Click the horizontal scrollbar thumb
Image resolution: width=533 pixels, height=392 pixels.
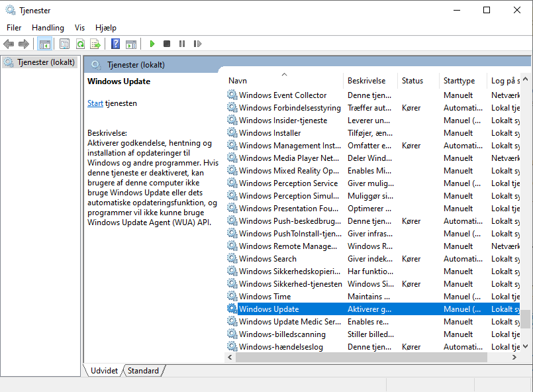point(361,357)
